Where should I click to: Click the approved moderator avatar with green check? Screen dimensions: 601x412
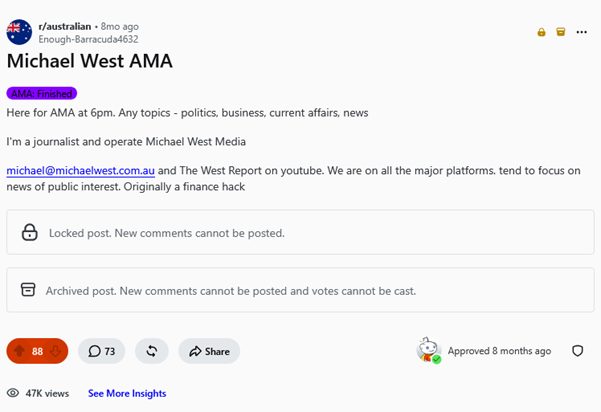[x=429, y=350]
